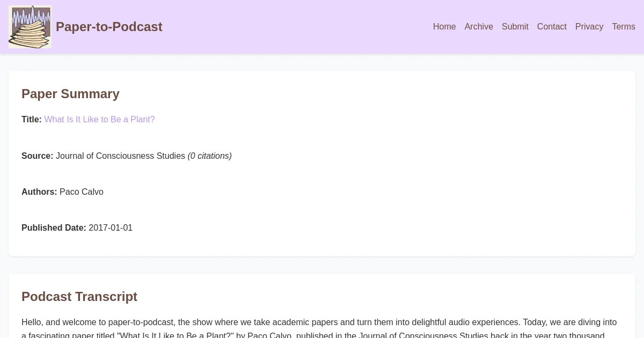
Task: Click the author name 'Paco Calvo'
Action: (x=82, y=192)
